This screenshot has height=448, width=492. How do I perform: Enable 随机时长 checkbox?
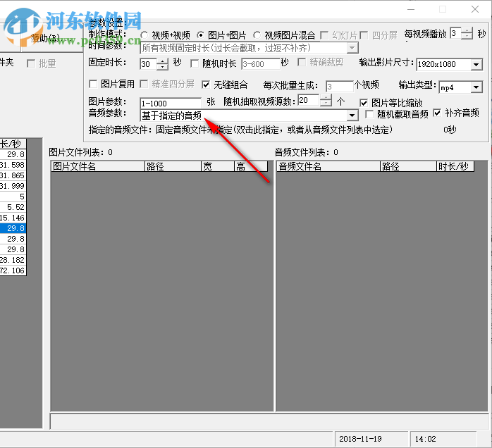click(x=195, y=63)
